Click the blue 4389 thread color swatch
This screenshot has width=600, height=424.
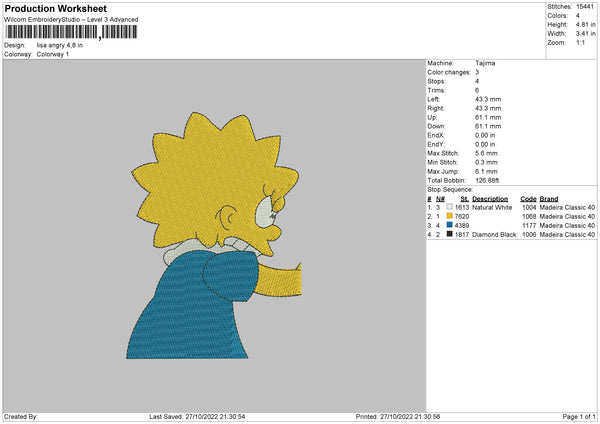(x=449, y=225)
